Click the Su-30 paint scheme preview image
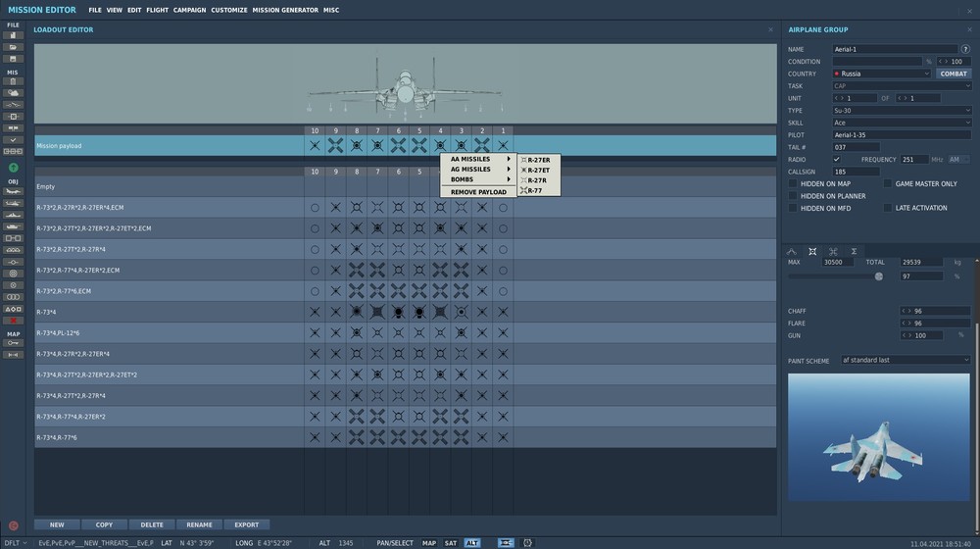980x549 pixels. 879,437
